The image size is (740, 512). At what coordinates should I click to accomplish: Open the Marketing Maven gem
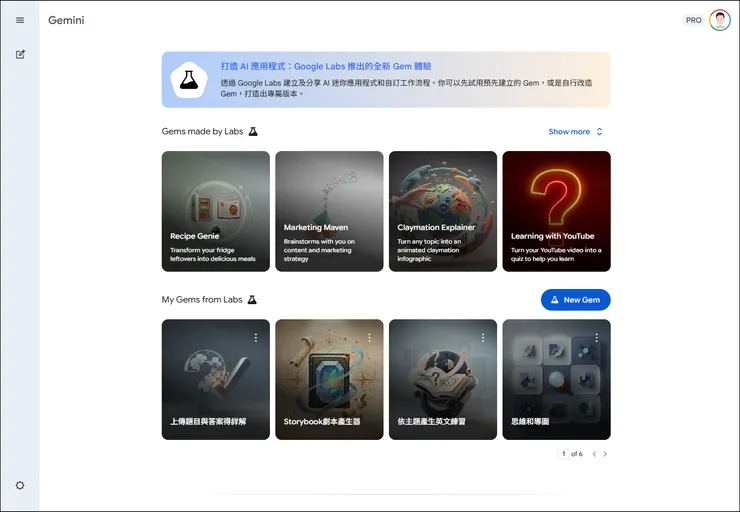pos(329,211)
